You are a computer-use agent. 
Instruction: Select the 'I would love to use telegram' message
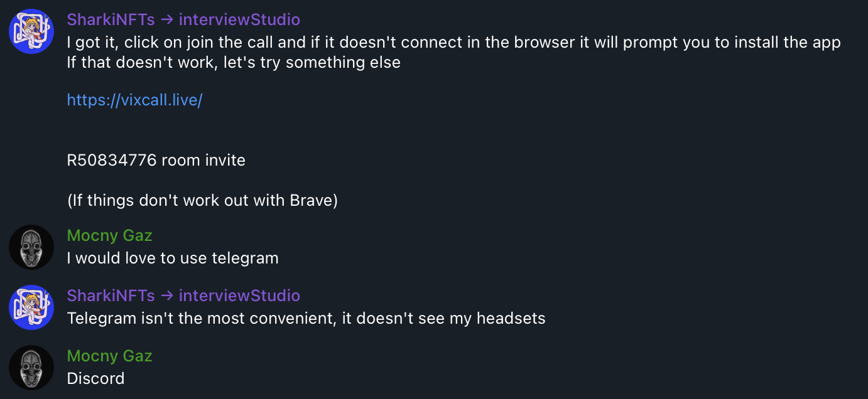pos(173,258)
